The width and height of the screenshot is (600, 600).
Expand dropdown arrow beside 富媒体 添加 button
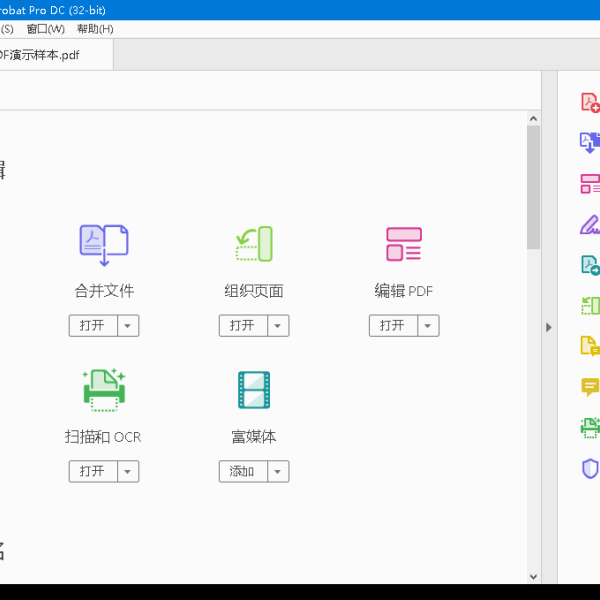pyautogui.click(x=279, y=471)
